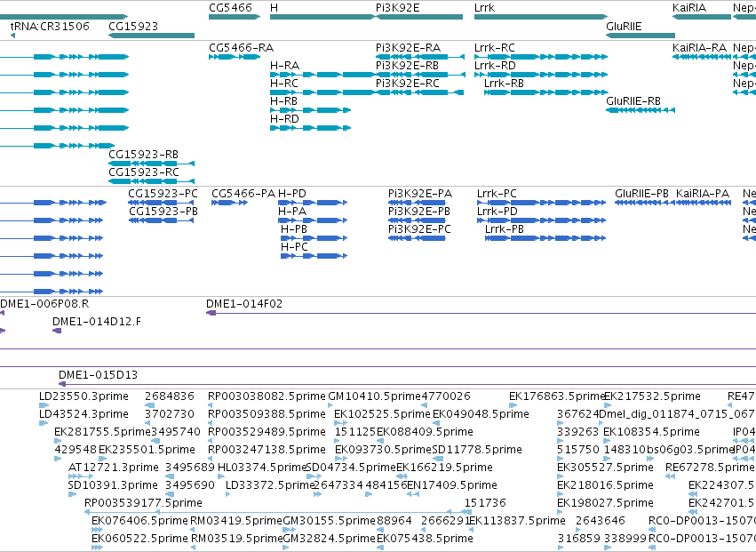The image size is (756, 552).
Task: Select transcript CG15923-RB
Action: click(x=151, y=164)
